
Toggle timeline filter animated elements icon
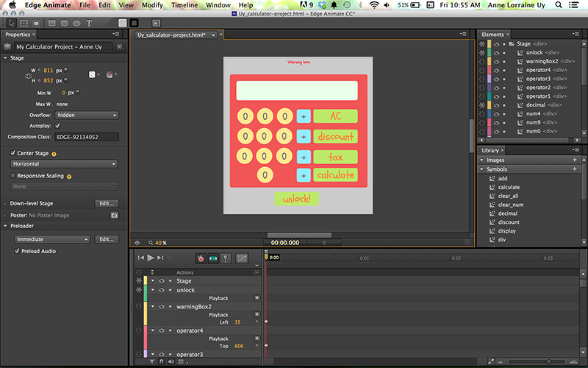[x=152, y=361]
